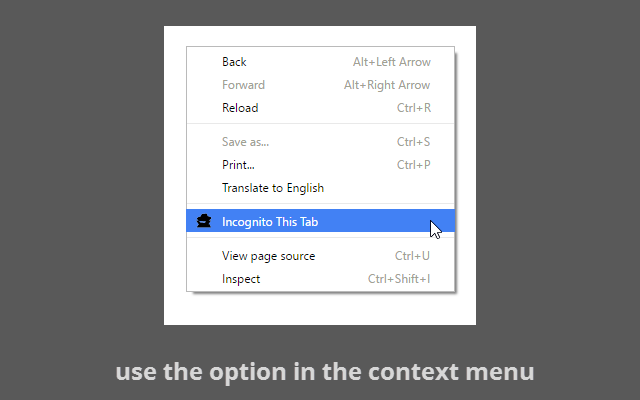Click the Ctrl+R shortcut text
Viewport: 640px width, 400px height.
[x=414, y=108]
